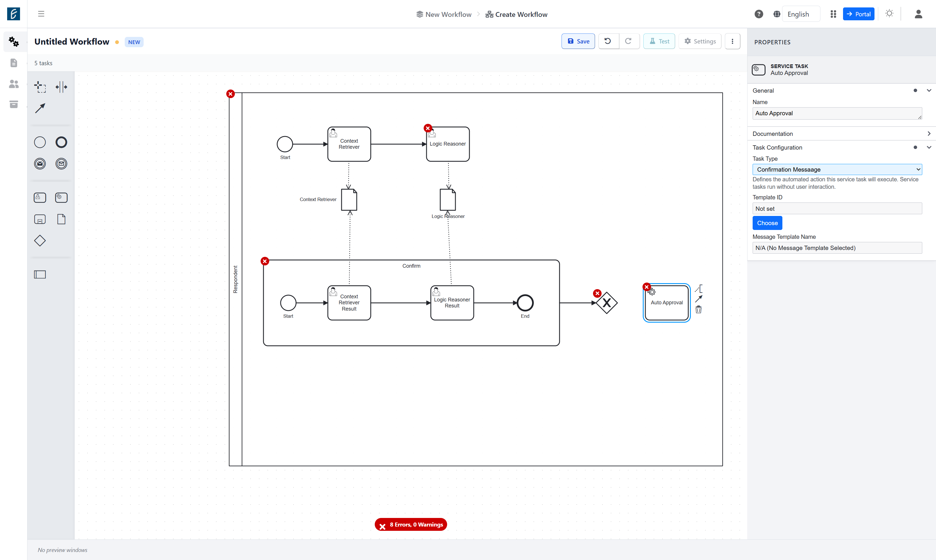Click text annotation icon beside Auto Approval
The height and width of the screenshot is (560, 936).
coord(699,289)
